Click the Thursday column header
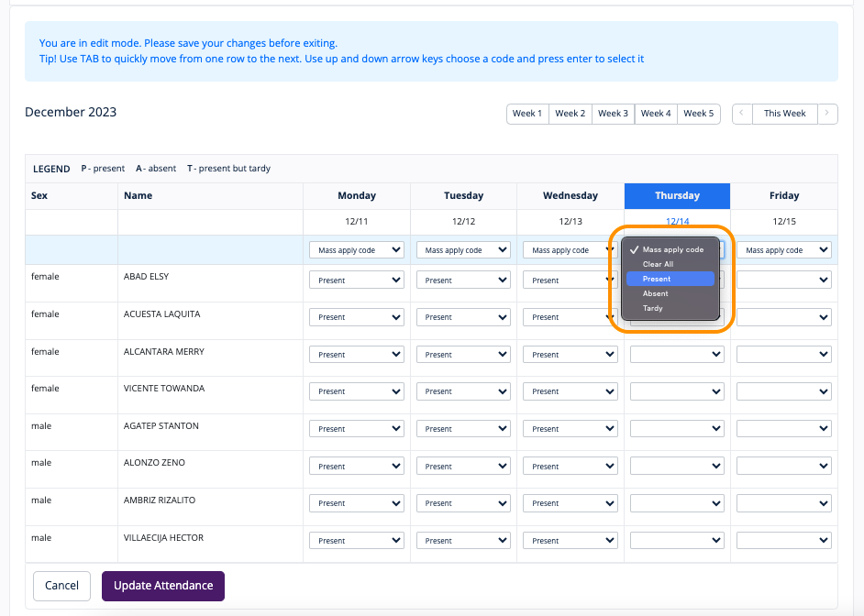Screen dimensions: 864x616 pos(677,195)
